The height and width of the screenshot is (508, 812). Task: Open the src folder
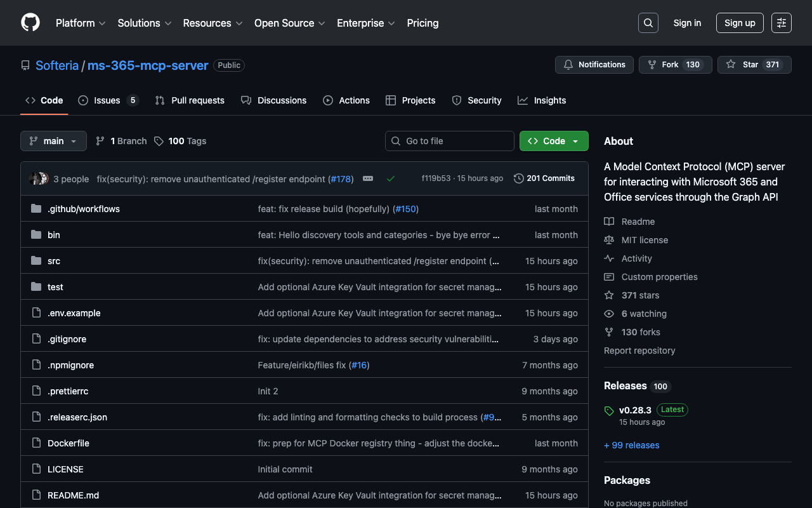coord(54,261)
